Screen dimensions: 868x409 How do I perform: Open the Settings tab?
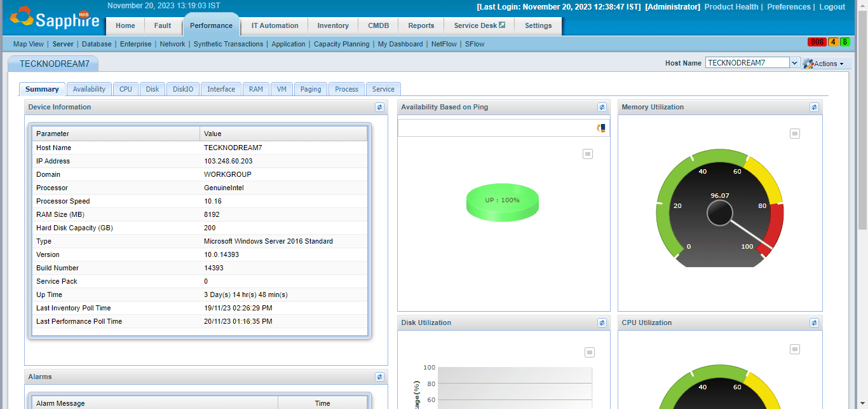coord(538,26)
